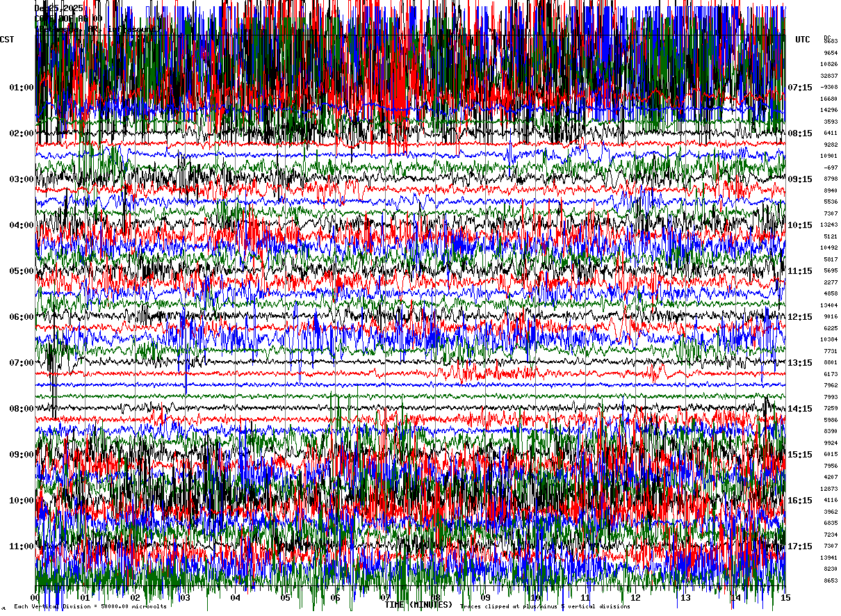The height and width of the screenshot is (616, 841).
Task: Click the 11:15 UTC time label
Action: [x=800, y=271]
